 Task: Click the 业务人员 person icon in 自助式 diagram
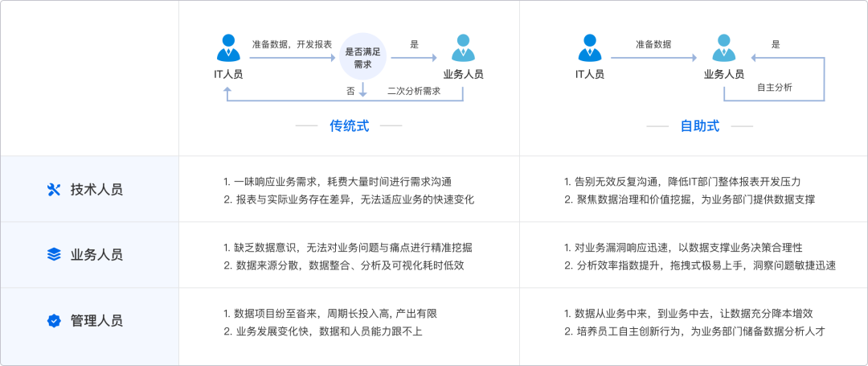[723, 47]
